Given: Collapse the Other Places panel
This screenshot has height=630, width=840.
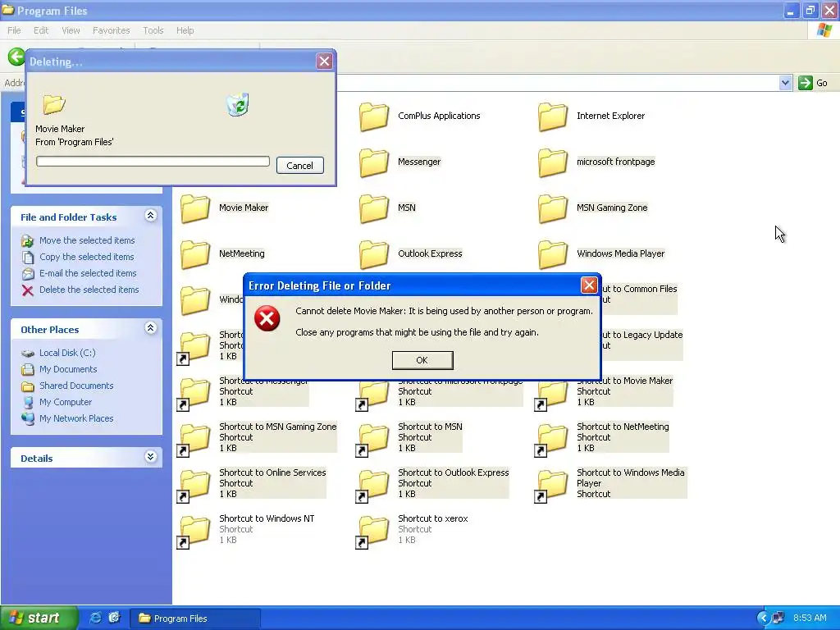Looking at the screenshot, I should tap(151, 328).
